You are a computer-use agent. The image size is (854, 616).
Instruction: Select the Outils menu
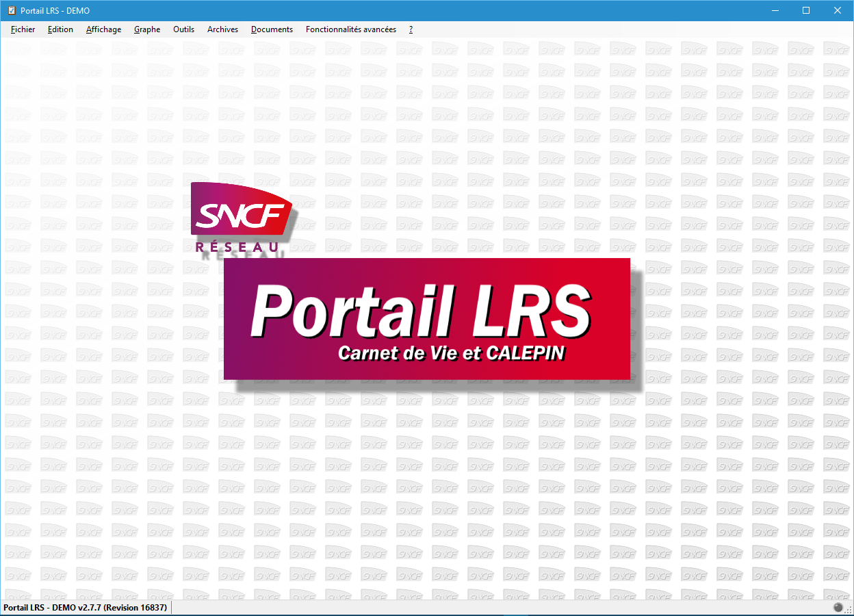click(183, 29)
